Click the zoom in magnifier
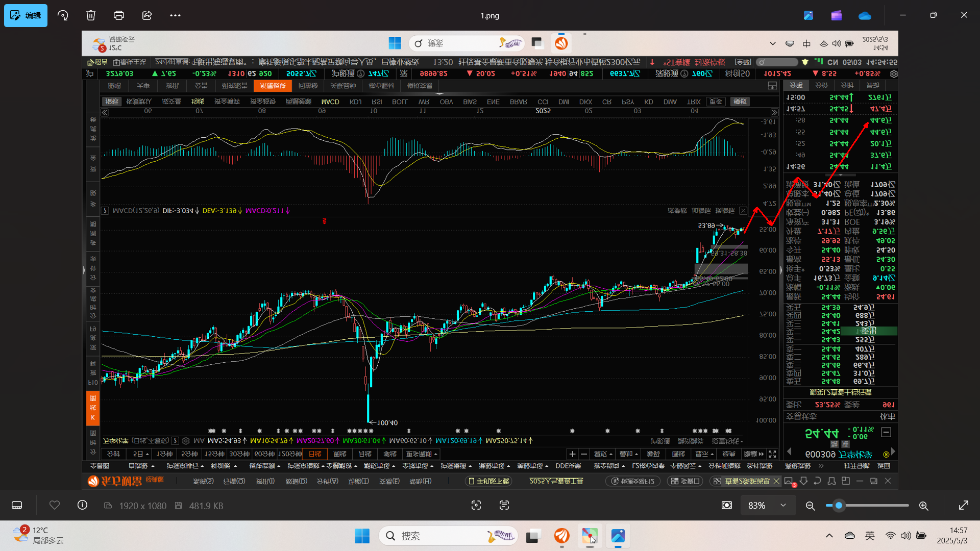This screenshot has height=551, width=980. coord(923,506)
